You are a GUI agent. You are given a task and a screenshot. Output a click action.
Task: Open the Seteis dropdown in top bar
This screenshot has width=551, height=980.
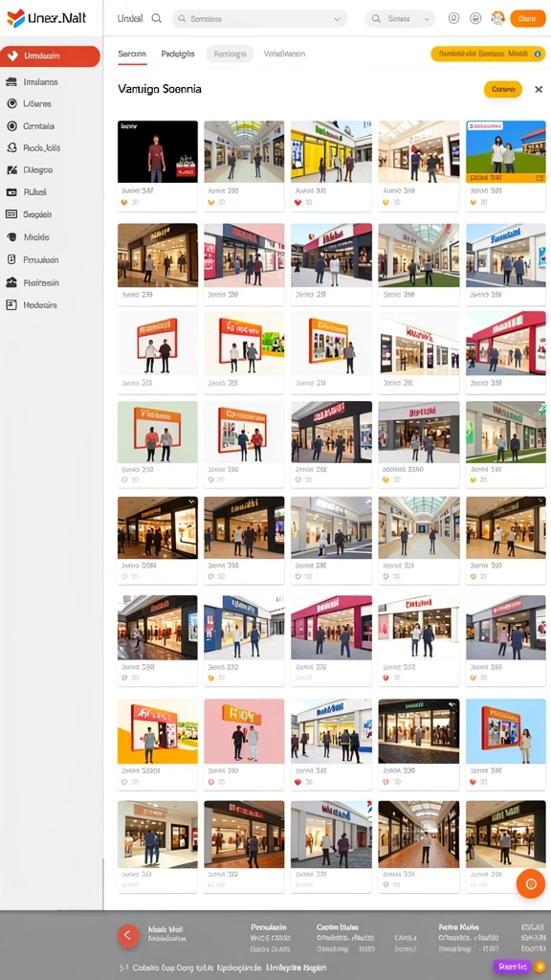pyautogui.click(x=401, y=19)
